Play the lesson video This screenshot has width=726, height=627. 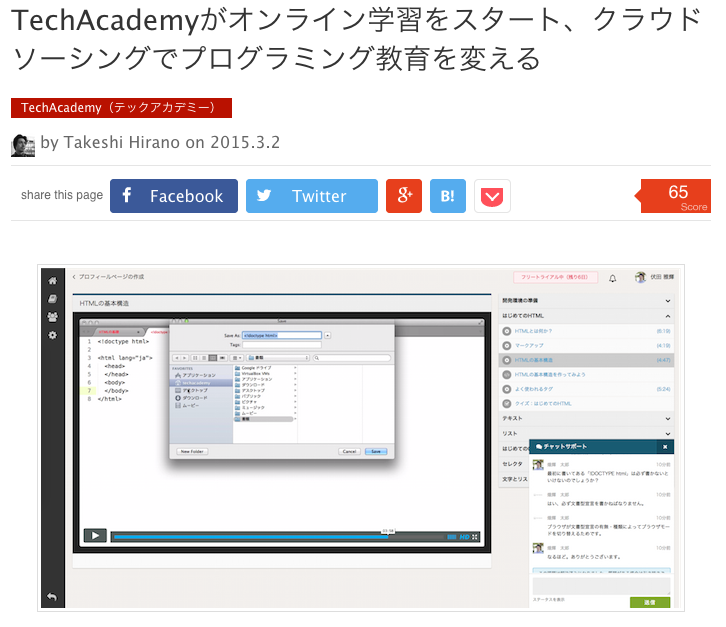[x=95, y=536]
